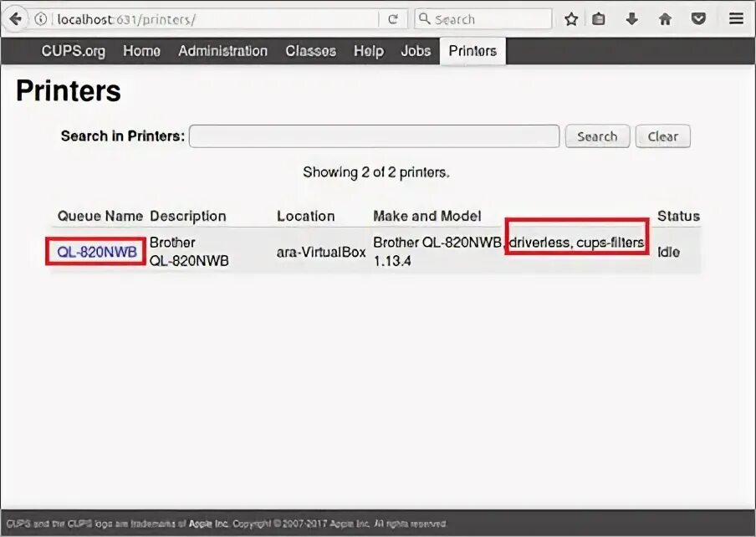Image resolution: width=756 pixels, height=537 pixels.
Task: Click the 'Showing 2 of 2 printers' text
Action: pyautogui.click(x=376, y=172)
